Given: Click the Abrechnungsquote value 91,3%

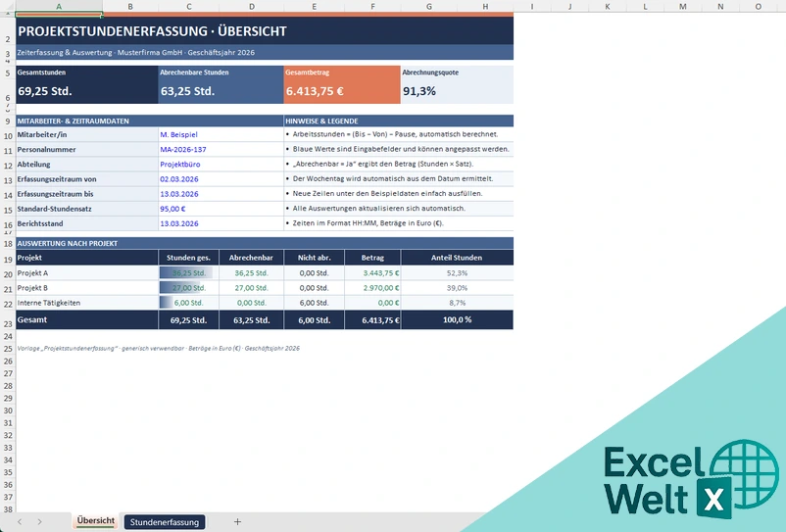Looking at the screenshot, I should point(419,91).
